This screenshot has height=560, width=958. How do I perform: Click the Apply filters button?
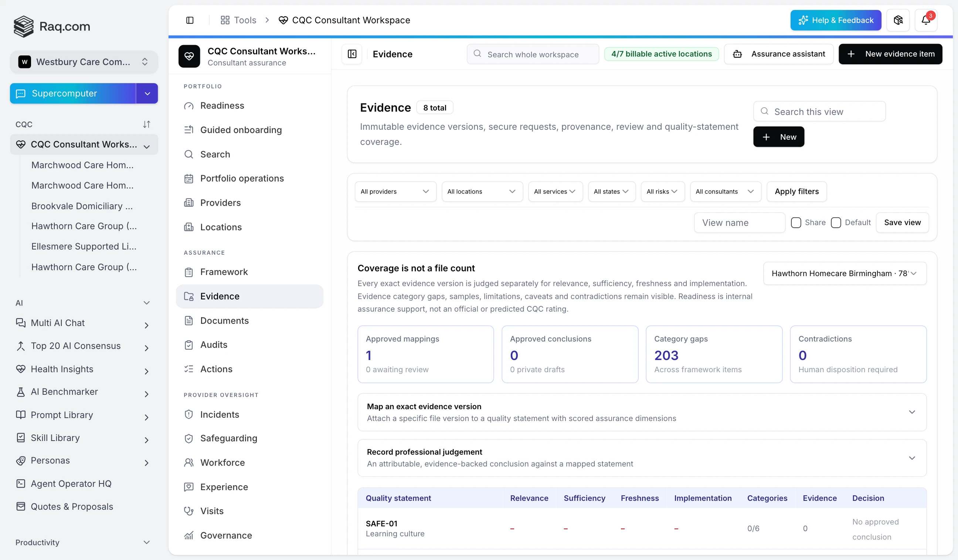tap(797, 191)
